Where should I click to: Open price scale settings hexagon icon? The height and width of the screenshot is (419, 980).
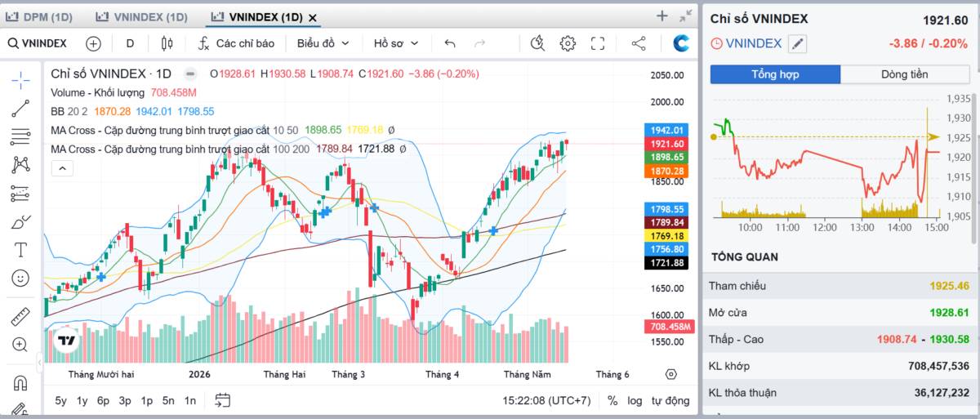[671, 374]
